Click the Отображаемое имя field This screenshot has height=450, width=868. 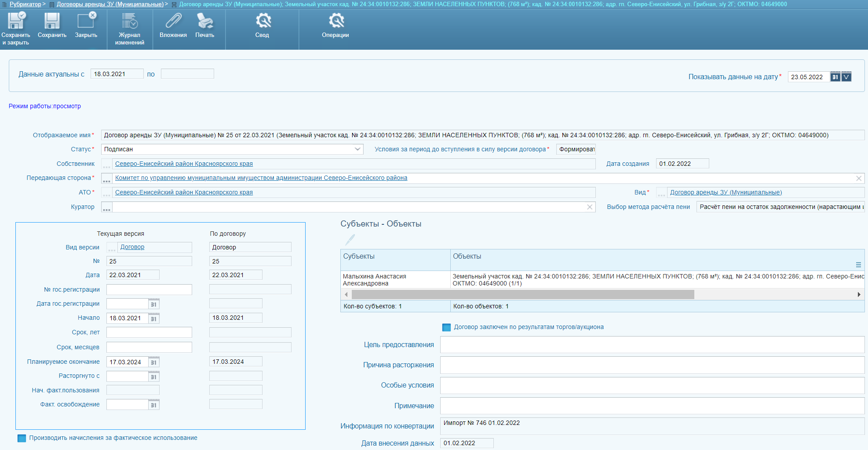(483, 135)
